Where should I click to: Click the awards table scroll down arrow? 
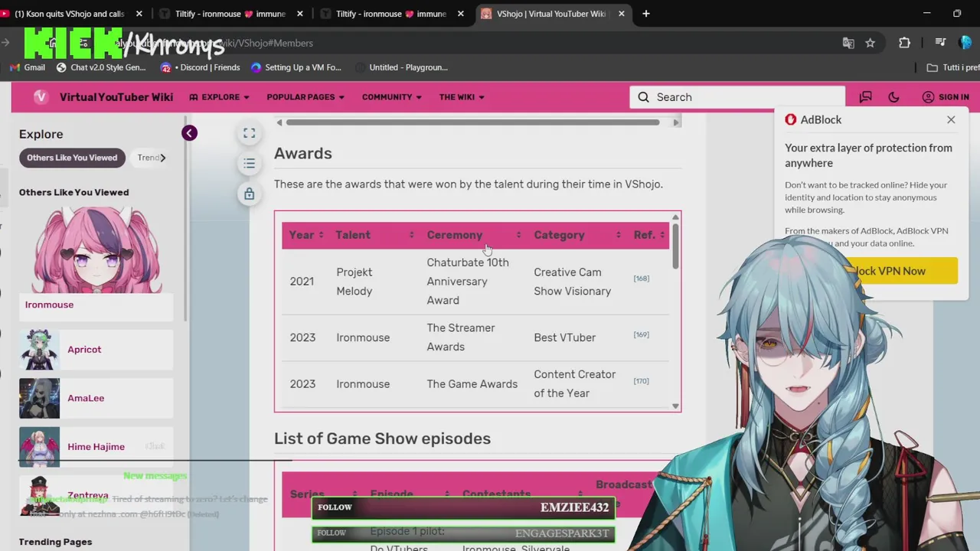(x=675, y=406)
